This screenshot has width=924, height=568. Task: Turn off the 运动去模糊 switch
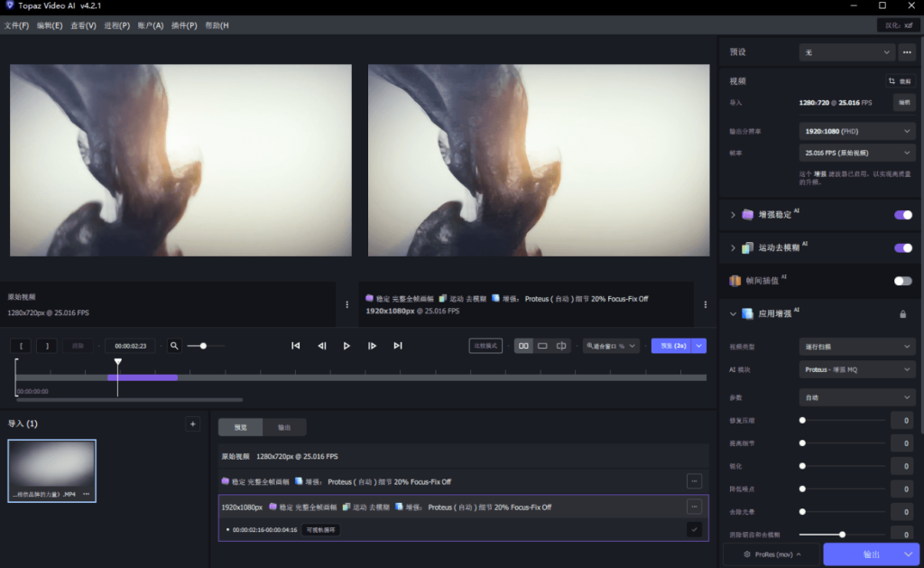pyautogui.click(x=902, y=247)
